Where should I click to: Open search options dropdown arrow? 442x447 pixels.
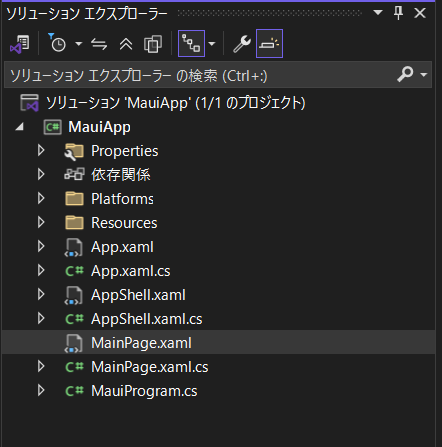[424, 74]
